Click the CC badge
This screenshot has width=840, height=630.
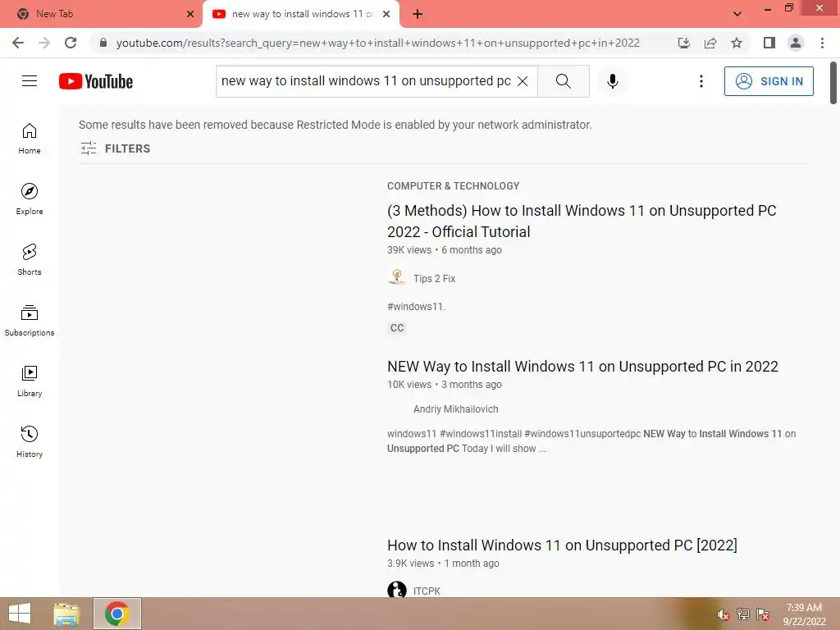(397, 328)
